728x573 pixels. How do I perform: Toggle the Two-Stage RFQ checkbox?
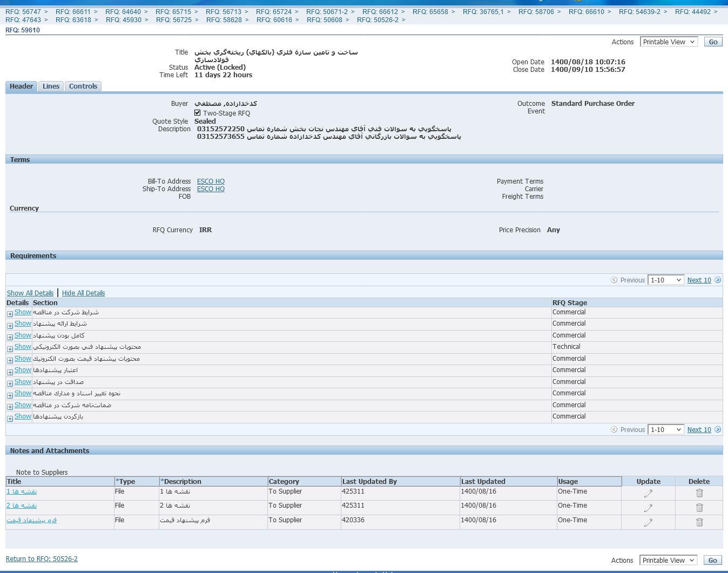pyautogui.click(x=198, y=113)
